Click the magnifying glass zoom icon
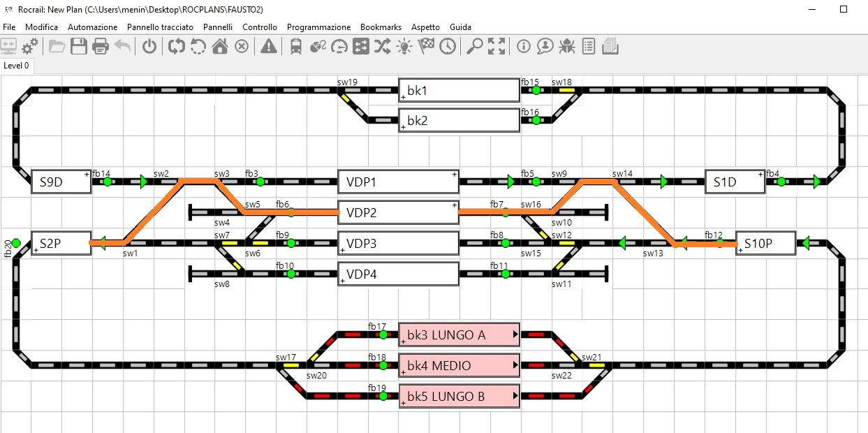The height and width of the screenshot is (433, 868). coord(475,47)
